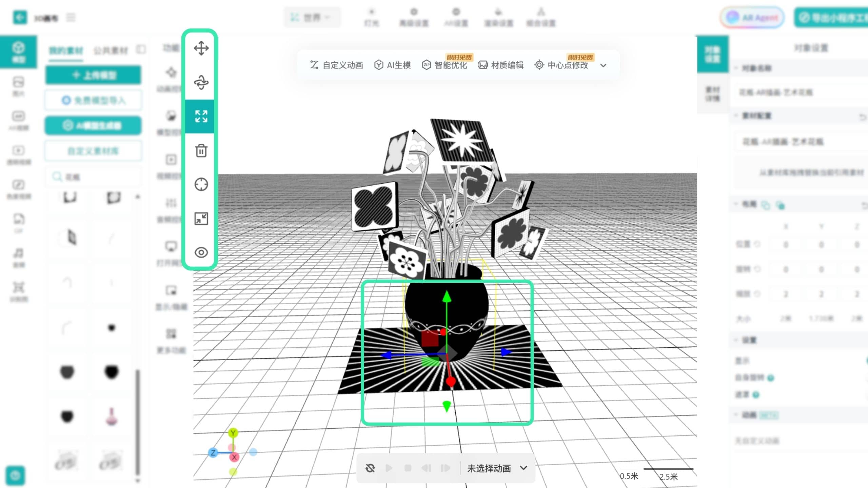868x488 pixels.
Task: Open the AI生模 tool
Action: (392, 65)
